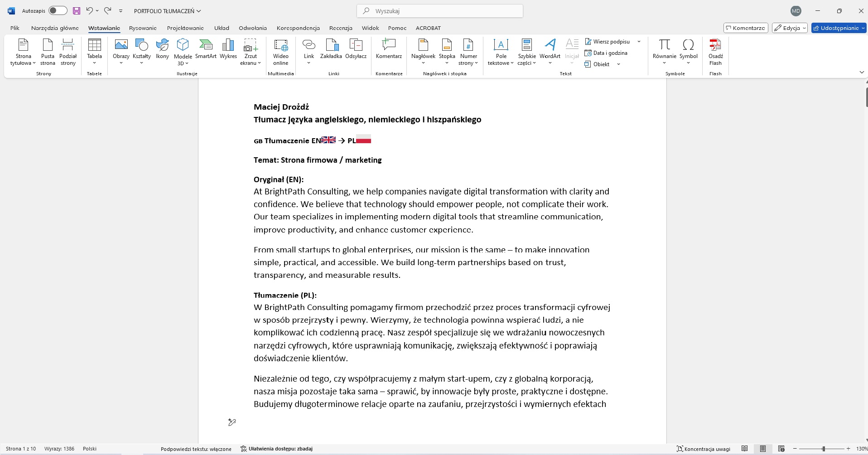The image size is (868, 455).
Task: Insert a hyperlink with the Link button
Action: [x=309, y=52]
